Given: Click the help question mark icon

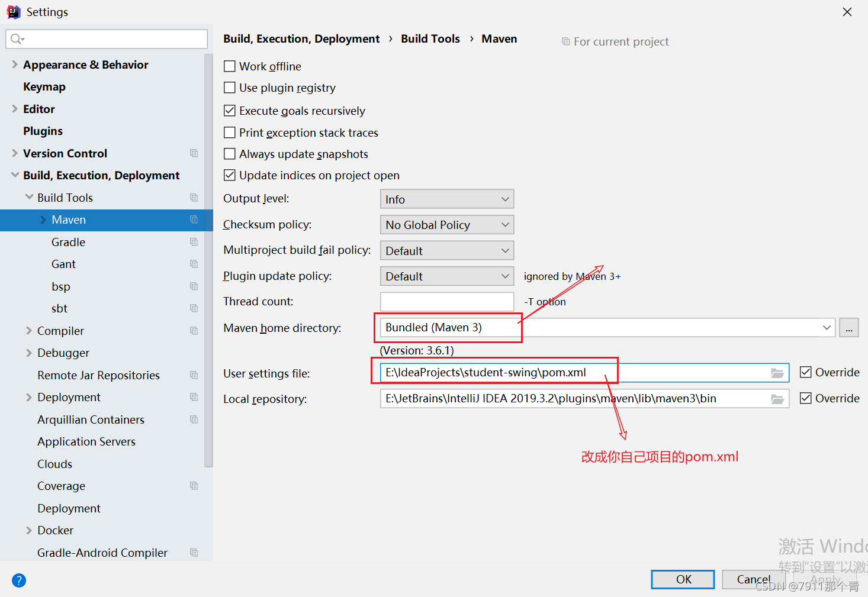Looking at the screenshot, I should tap(19, 580).
